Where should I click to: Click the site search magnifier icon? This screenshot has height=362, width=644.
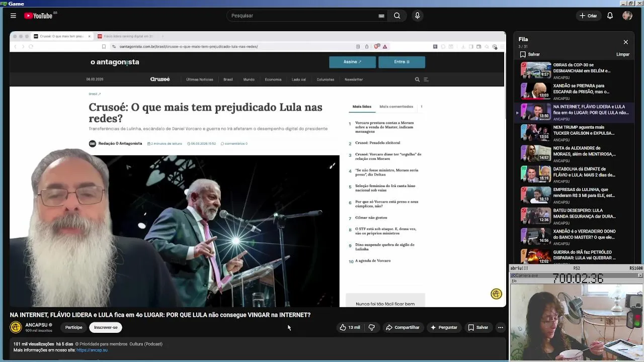(x=417, y=79)
